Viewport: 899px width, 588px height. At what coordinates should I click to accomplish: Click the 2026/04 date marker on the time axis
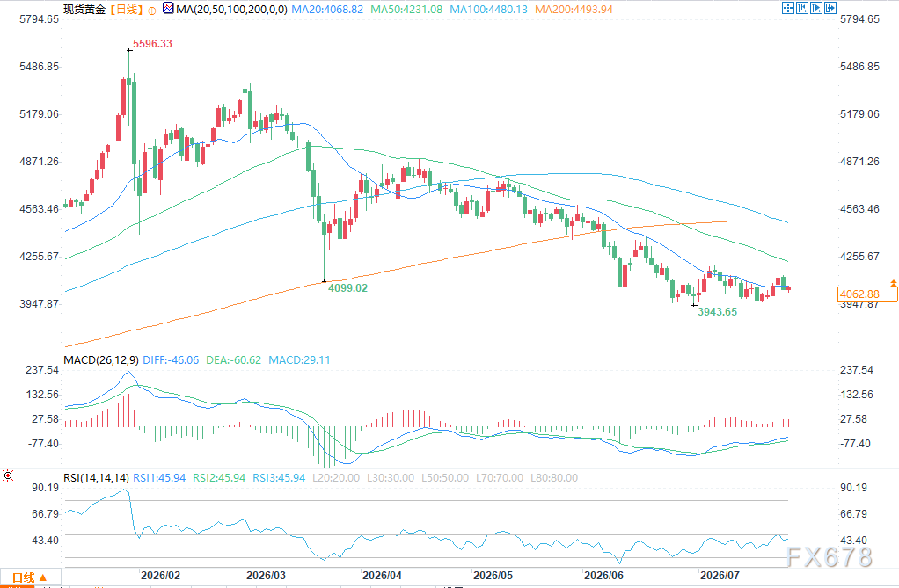[382, 576]
